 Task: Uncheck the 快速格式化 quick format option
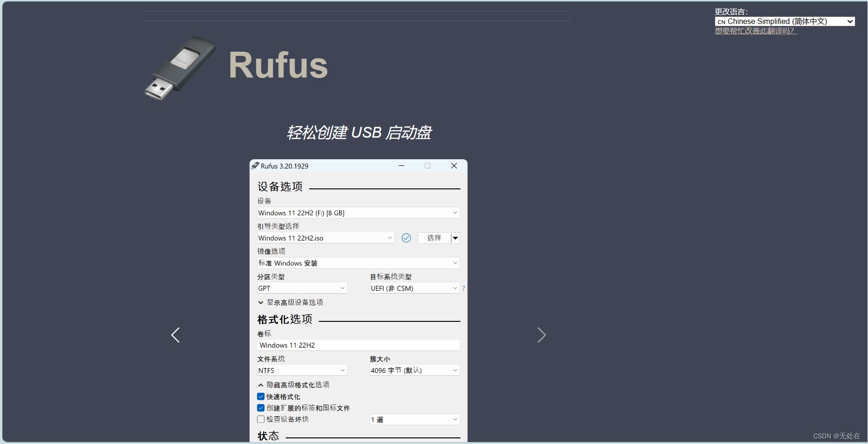(261, 396)
